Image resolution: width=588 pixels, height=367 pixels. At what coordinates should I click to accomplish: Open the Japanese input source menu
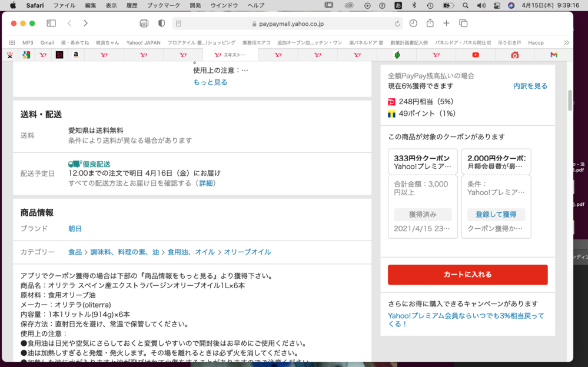click(x=398, y=5)
